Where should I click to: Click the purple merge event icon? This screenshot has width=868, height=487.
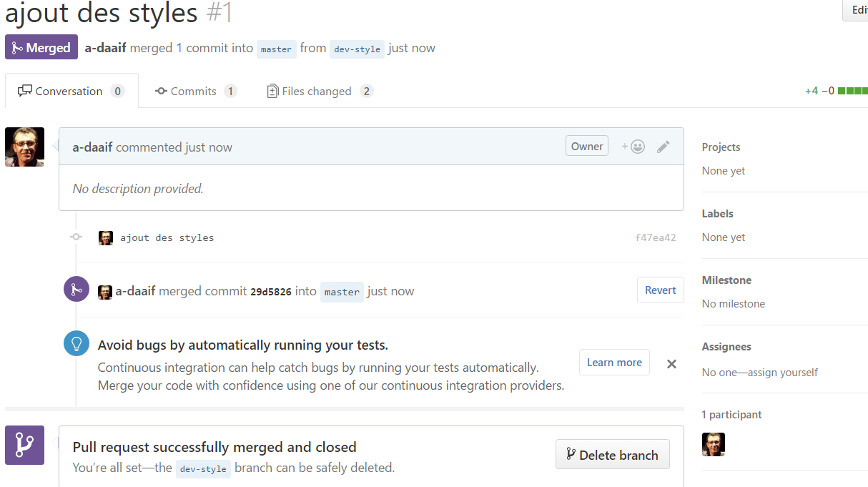(x=77, y=289)
